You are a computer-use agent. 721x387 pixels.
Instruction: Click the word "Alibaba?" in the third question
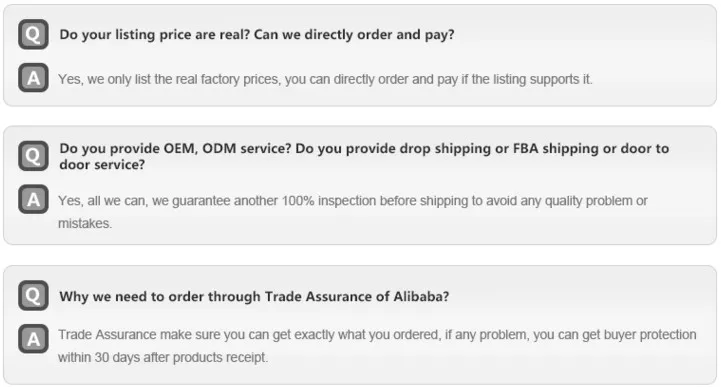click(421, 296)
